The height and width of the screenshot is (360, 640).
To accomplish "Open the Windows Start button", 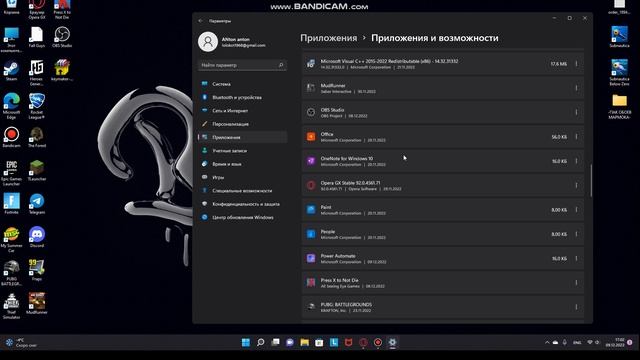I will tap(246, 342).
